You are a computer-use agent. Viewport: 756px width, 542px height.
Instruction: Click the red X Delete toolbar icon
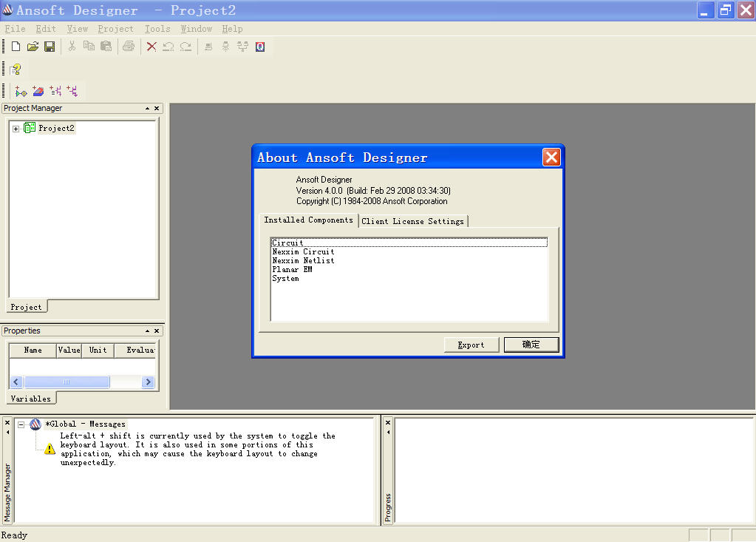tap(151, 47)
